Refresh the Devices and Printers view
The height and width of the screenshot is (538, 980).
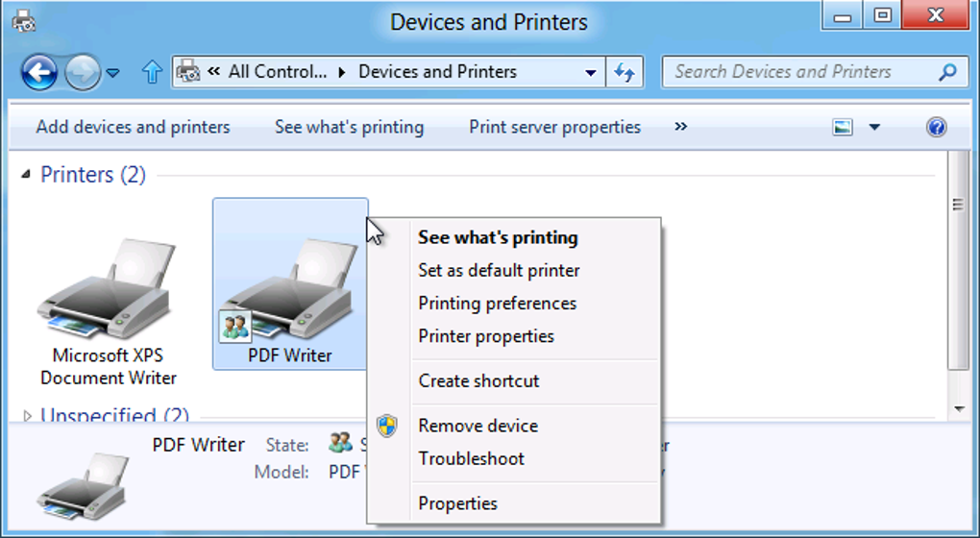click(625, 72)
